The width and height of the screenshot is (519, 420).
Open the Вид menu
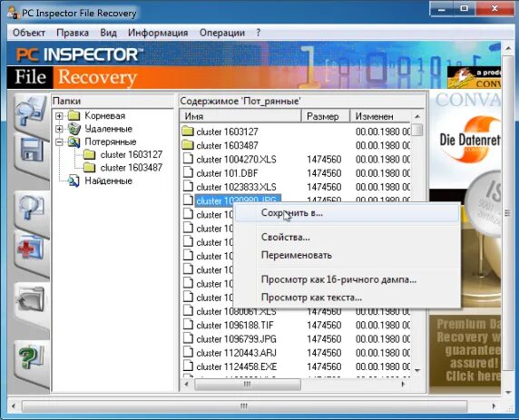[x=108, y=33]
